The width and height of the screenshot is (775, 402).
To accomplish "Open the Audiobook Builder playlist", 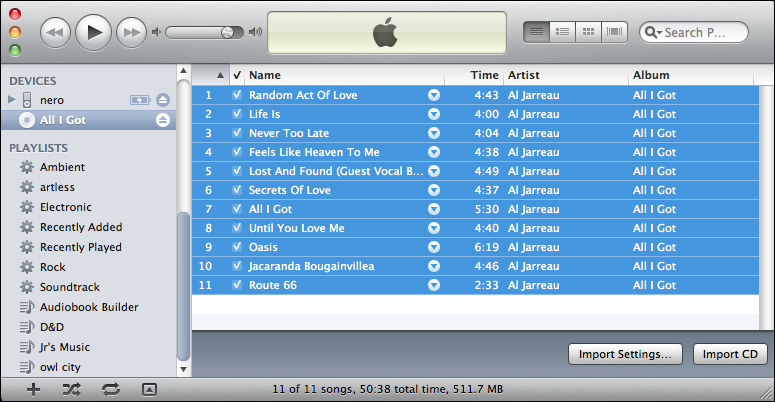I will (x=89, y=307).
